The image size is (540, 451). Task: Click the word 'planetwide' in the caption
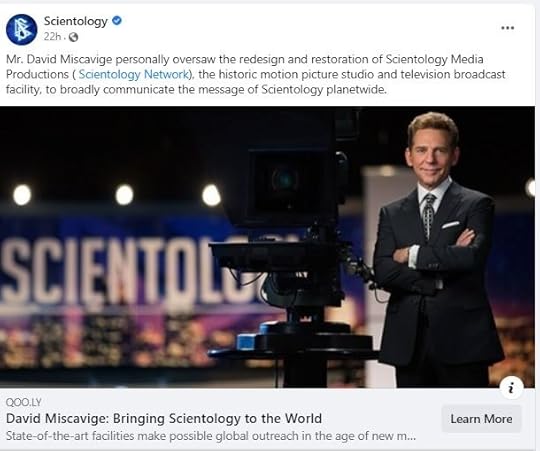(355, 90)
